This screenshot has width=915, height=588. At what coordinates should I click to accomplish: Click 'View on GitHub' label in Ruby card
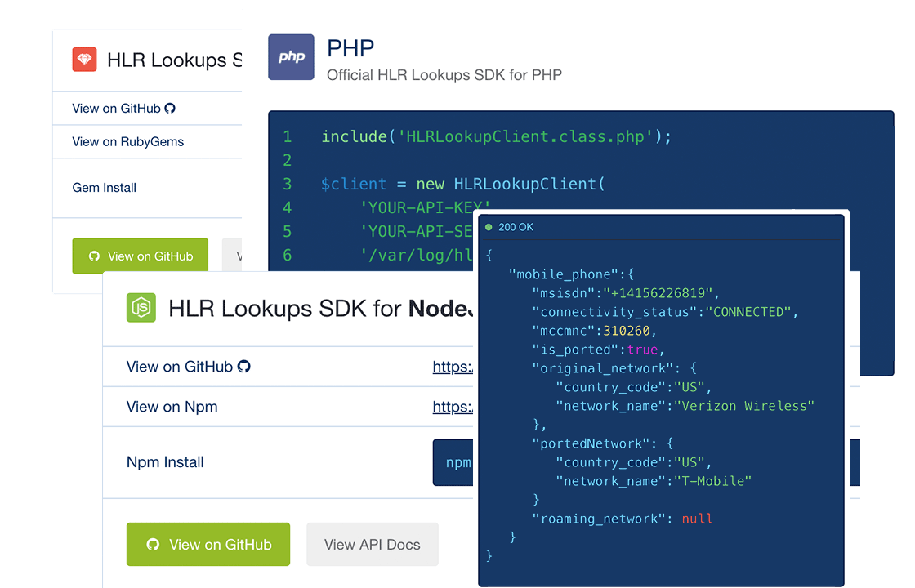pos(116,108)
